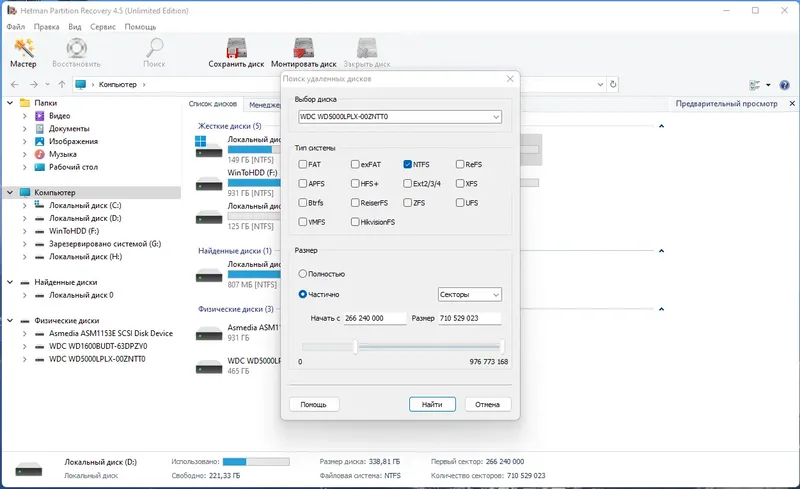Open the Файл menu
This screenshot has height=489, width=800.
click(x=15, y=27)
